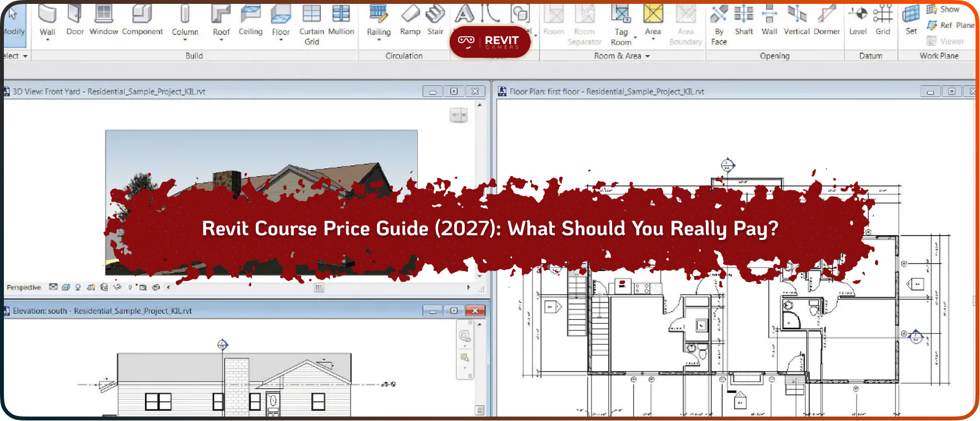Open the Tag Room dropdown arrow
The image size is (980, 421).
pyautogui.click(x=635, y=38)
